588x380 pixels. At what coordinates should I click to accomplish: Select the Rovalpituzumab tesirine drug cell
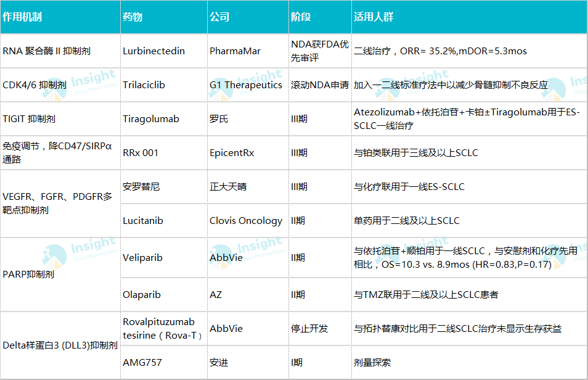pos(164,329)
